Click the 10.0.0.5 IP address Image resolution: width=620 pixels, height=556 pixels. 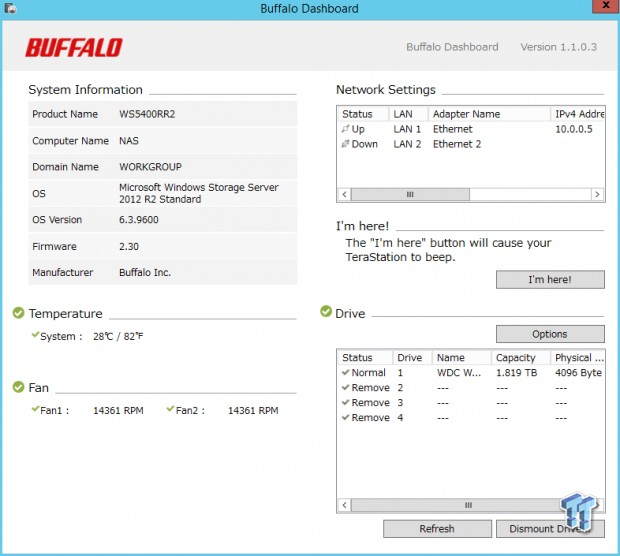[x=574, y=129]
